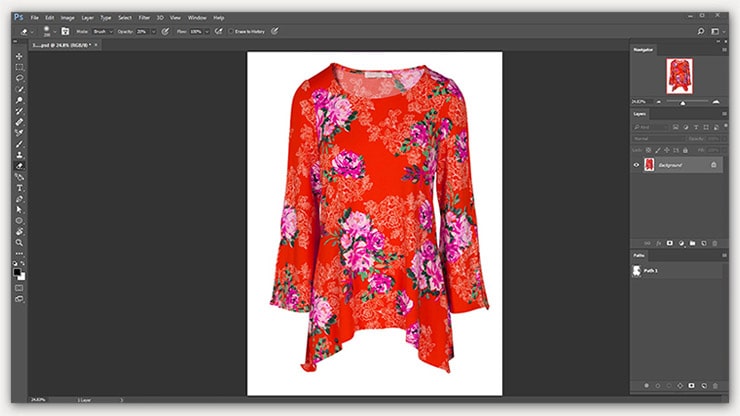
Task: Select the Horizontal Type tool
Action: [x=19, y=188]
